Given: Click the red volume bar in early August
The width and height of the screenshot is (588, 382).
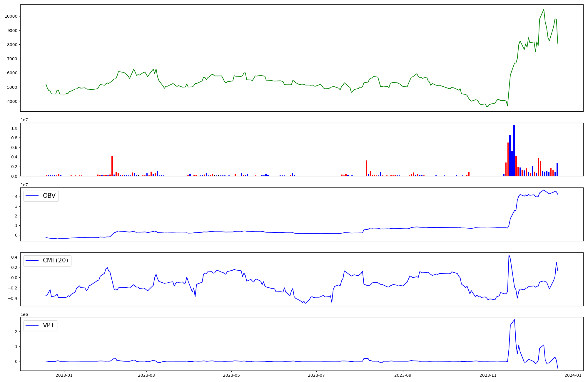Looking at the screenshot, I should 366,168.
